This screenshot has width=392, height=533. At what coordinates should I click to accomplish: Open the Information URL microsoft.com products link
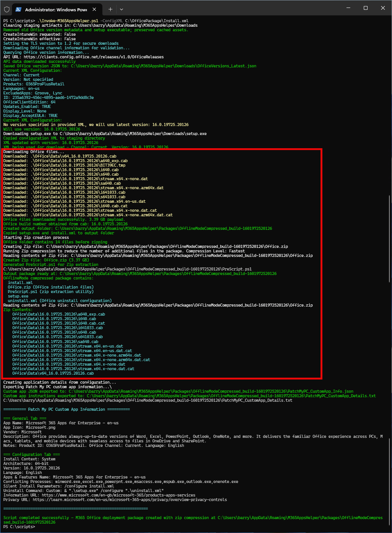pyautogui.click(x=119, y=495)
